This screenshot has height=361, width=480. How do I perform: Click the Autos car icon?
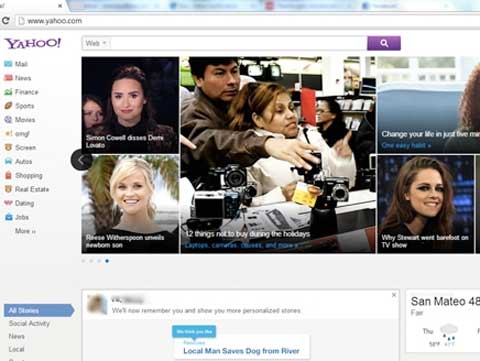click(8, 161)
